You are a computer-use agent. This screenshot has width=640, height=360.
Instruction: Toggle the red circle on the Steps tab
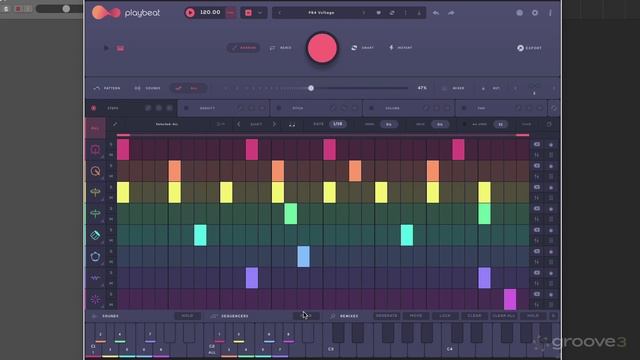[93, 108]
